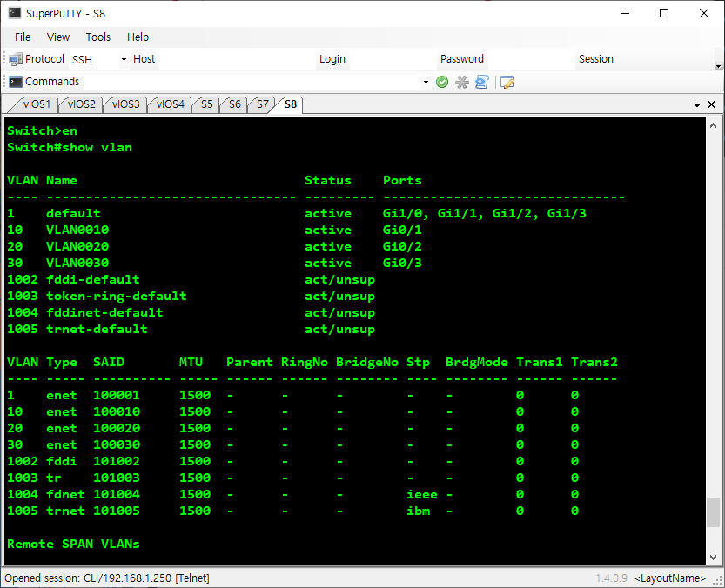Screen dimensions: 725x588
Task: Select the S8 tab
Action: coord(291,104)
